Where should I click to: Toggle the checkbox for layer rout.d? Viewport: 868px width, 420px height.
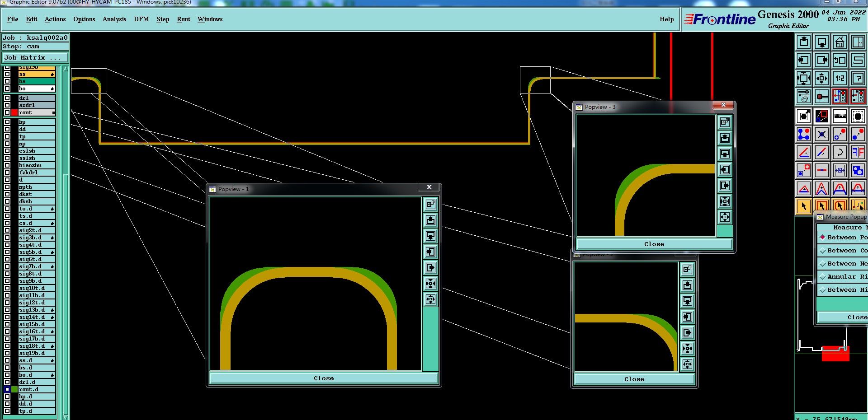coord(7,389)
